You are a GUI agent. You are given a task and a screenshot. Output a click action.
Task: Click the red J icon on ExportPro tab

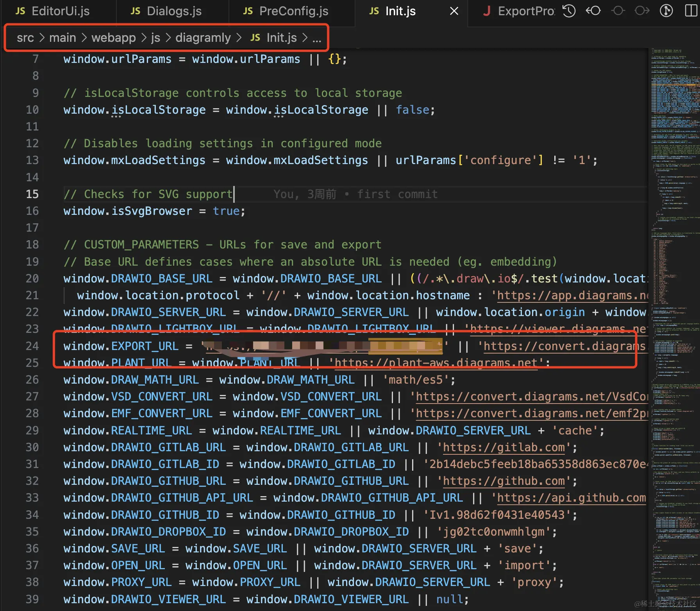coord(486,11)
